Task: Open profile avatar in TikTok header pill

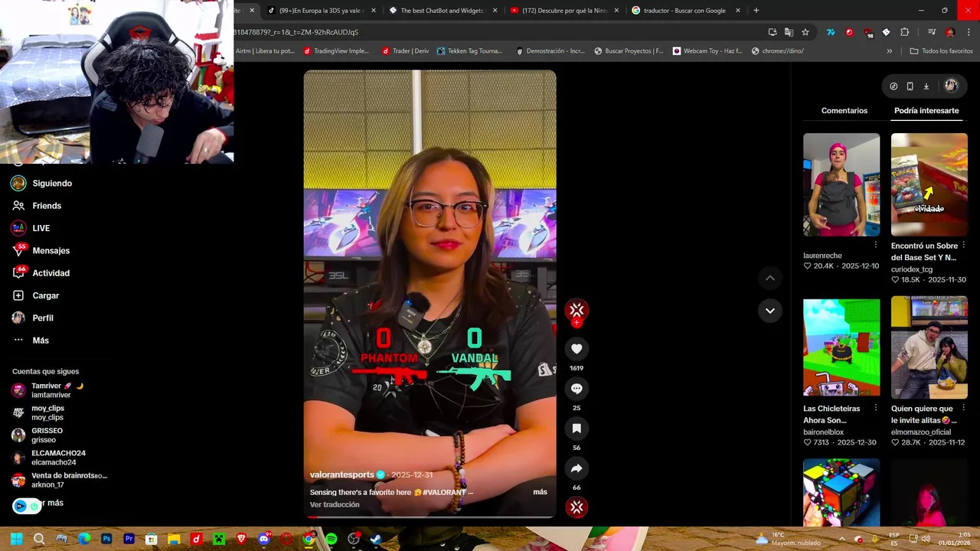Action: (951, 86)
